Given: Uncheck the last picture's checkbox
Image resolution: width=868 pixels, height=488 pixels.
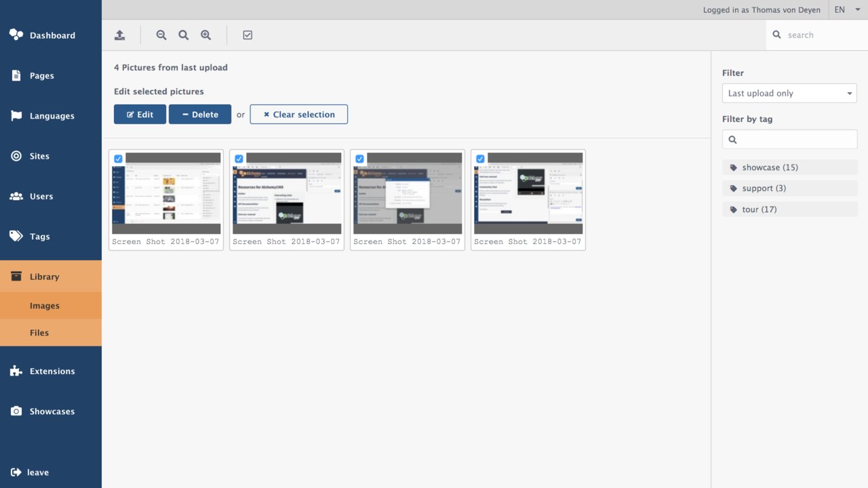Looking at the screenshot, I should tap(480, 159).
